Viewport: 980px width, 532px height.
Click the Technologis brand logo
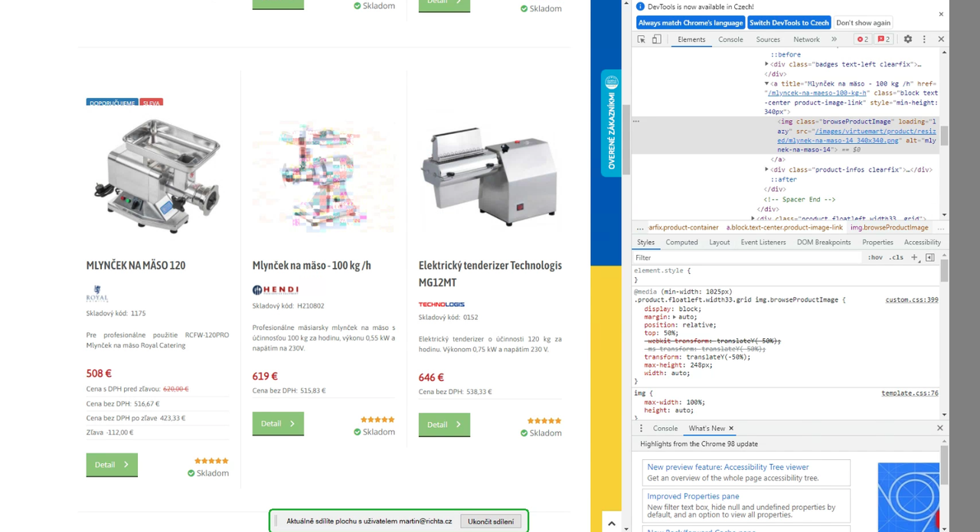pos(442,304)
